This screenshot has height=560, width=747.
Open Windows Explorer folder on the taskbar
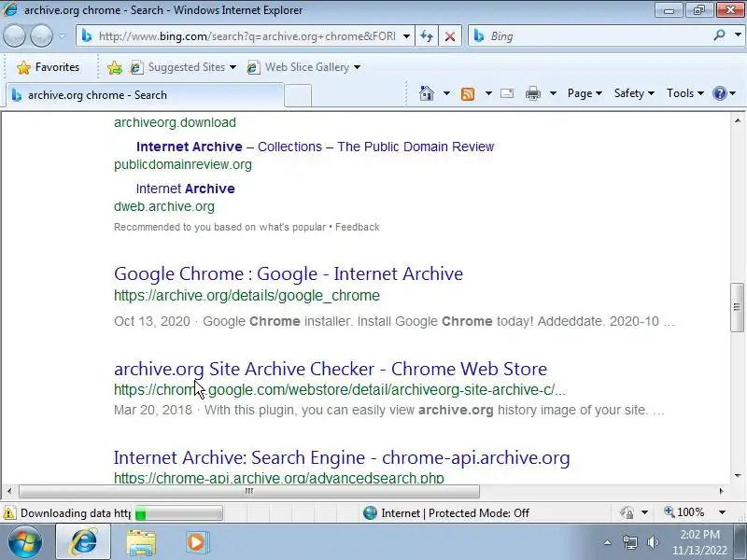click(141, 543)
